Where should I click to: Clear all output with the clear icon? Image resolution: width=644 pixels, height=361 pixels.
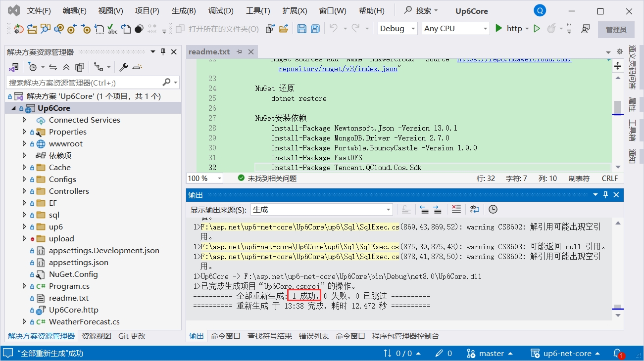point(456,209)
